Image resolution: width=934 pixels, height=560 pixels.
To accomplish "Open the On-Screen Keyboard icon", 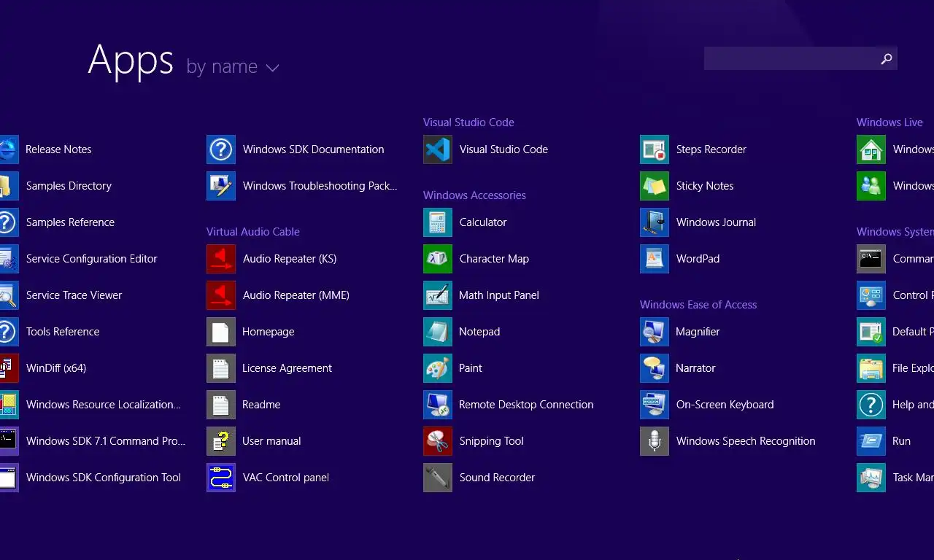I will (655, 405).
